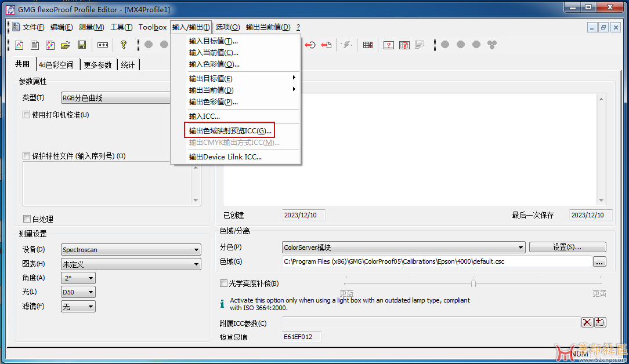Expand the 输出当前值 submenu in dropdown
629x364 pixels.
[x=243, y=90]
